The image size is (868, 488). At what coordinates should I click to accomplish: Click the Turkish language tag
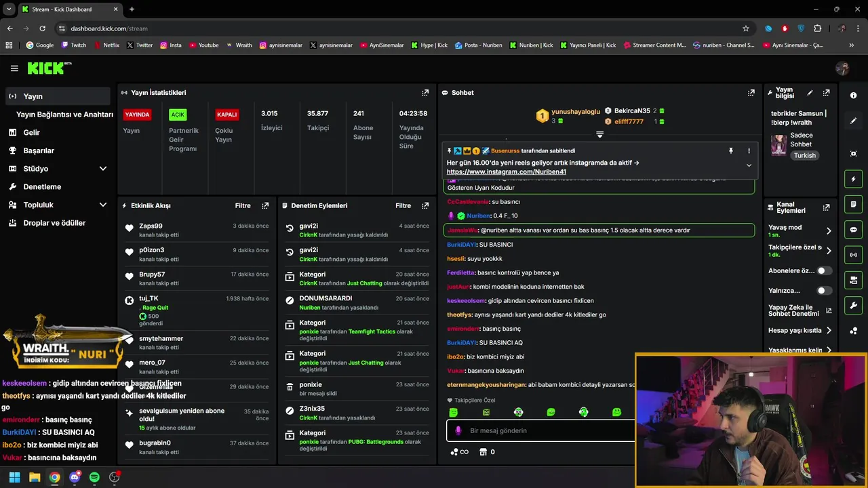[x=805, y=155]
